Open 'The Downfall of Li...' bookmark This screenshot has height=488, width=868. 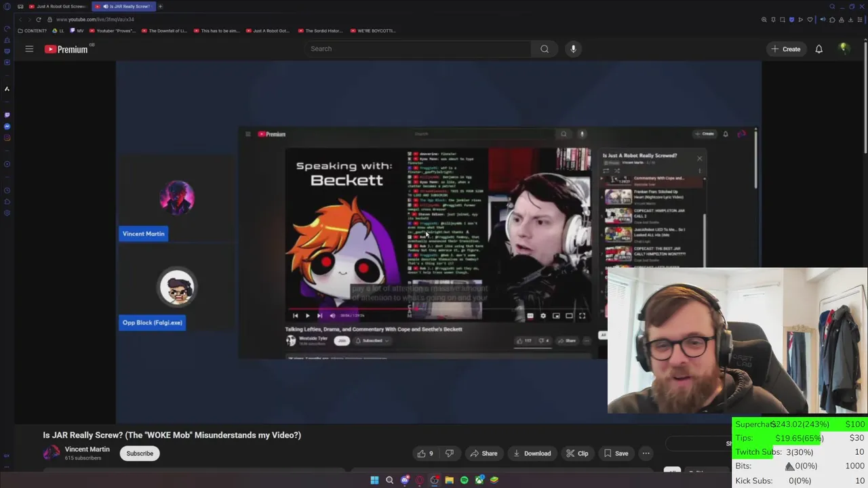(164, 30)
